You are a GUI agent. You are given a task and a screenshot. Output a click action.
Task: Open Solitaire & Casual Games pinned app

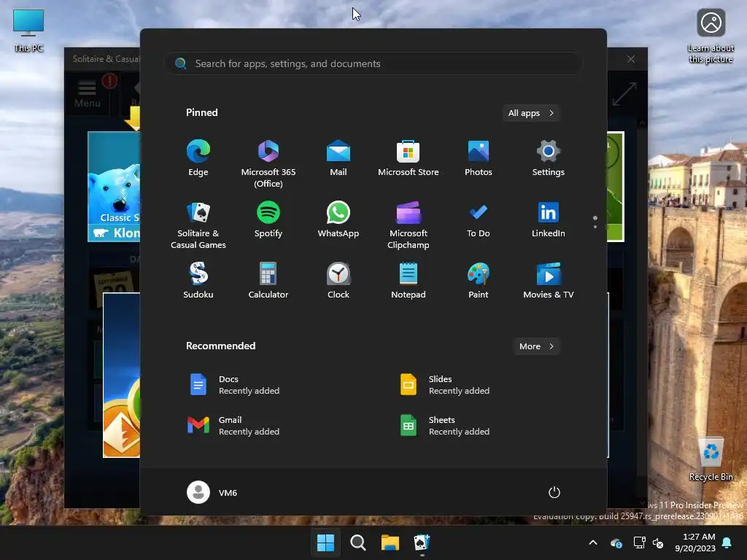point(198,225)
